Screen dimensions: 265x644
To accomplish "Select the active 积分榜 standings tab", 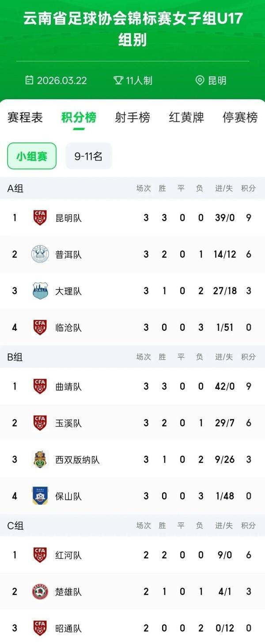I will click(x=79, y=118).
